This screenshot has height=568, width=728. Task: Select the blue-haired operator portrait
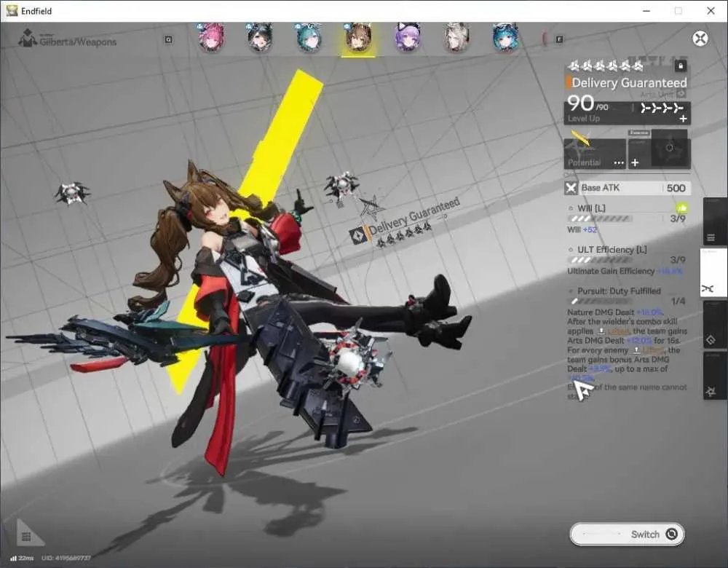click(505, 37)
